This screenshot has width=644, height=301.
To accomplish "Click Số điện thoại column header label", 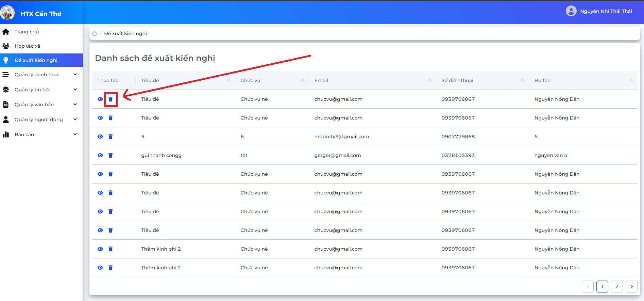I will point(457,80).
